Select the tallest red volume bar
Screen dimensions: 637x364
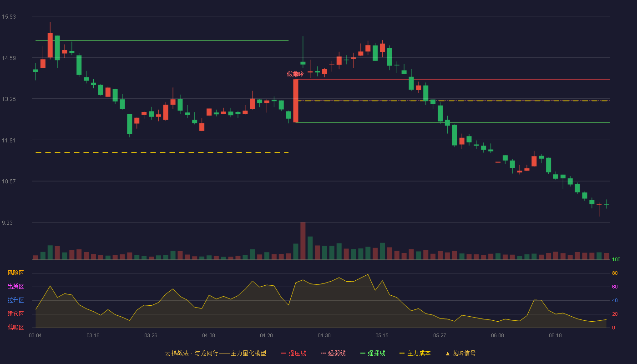tap(303, 241)
